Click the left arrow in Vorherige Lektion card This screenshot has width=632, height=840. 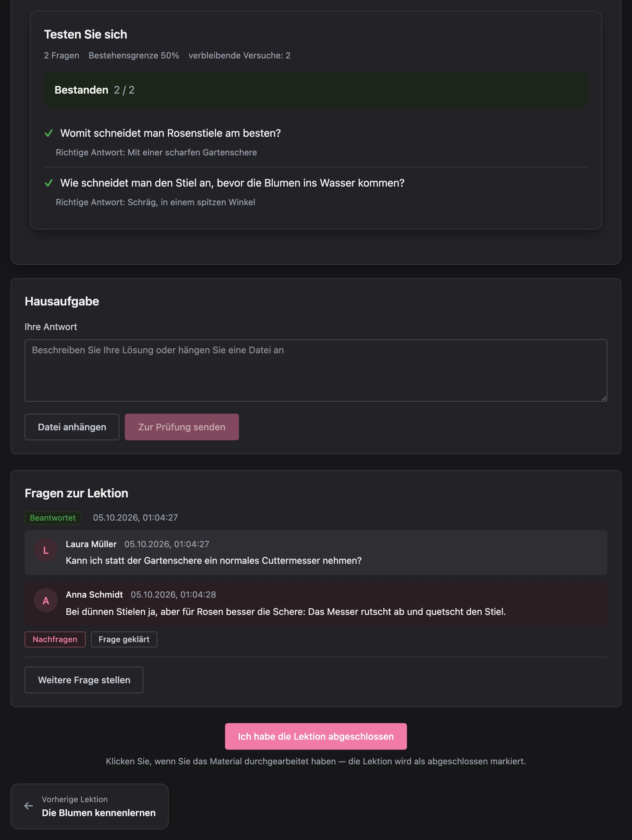pos(29,806)
